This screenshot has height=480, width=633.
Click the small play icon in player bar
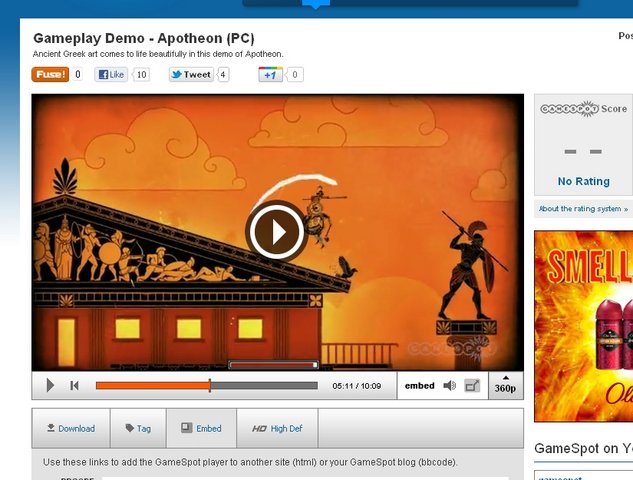pos(50,386)
